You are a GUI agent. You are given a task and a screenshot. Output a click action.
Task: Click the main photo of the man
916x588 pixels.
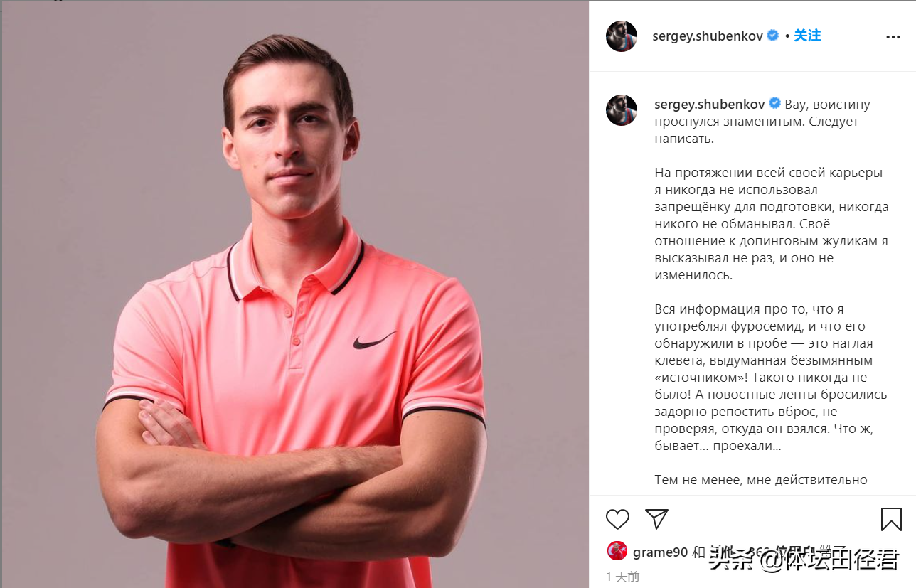(294, 294)
